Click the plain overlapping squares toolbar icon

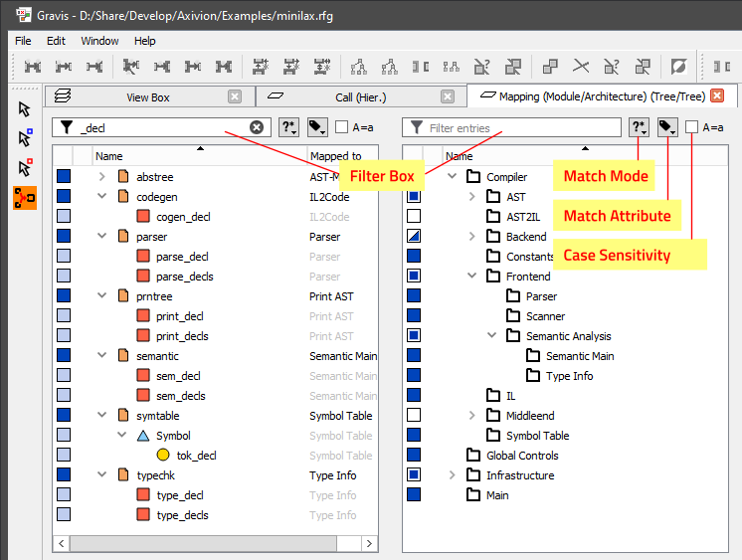coord(550,67)
